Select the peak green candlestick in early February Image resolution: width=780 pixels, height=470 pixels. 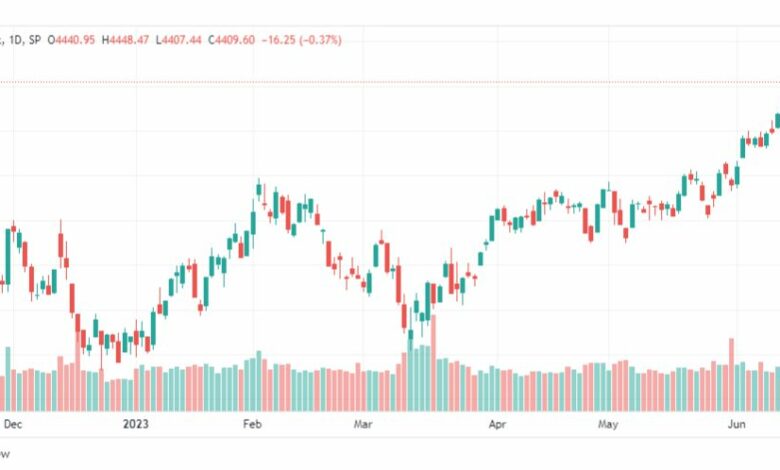click(x=259, y=190)
